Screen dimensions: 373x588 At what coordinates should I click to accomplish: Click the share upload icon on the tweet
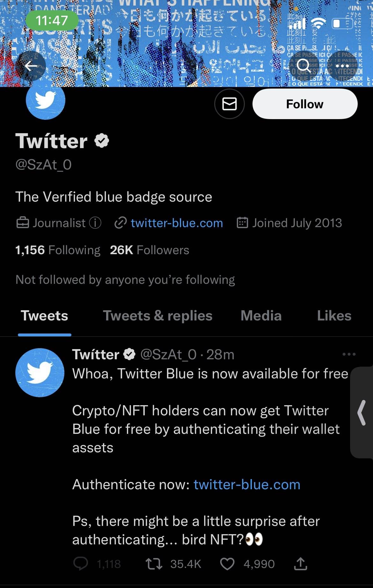(x=300, y=563)
